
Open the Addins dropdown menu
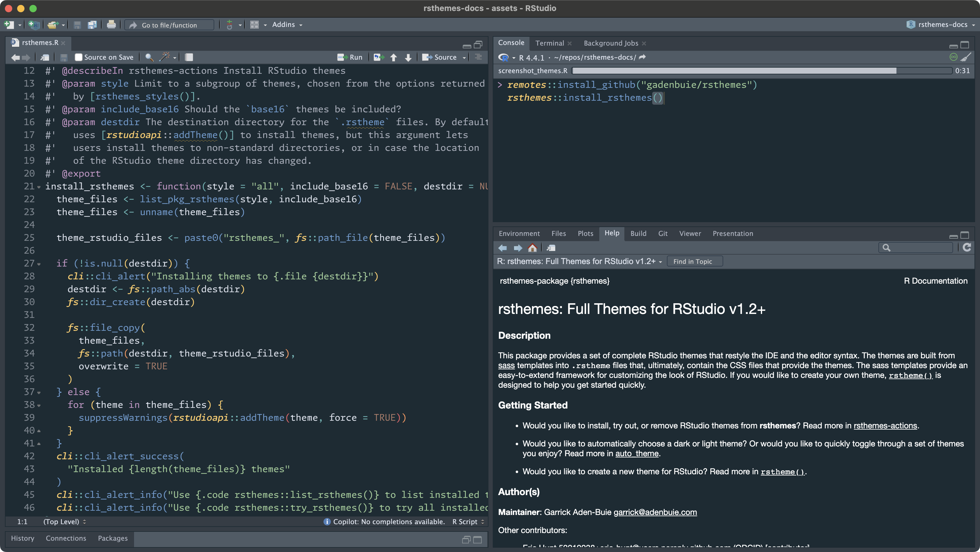click(287, 25)
